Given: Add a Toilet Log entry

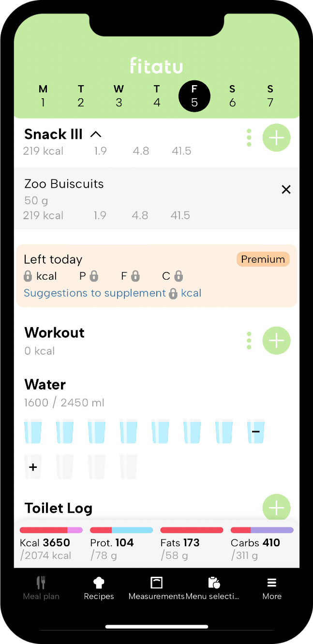Looking at the screenshot, I should pos(276,508).
